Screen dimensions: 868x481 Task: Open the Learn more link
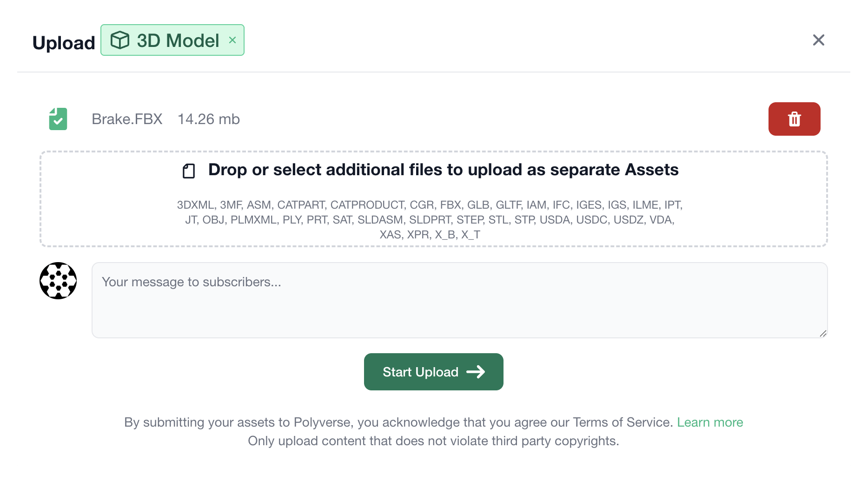point(710,422)
